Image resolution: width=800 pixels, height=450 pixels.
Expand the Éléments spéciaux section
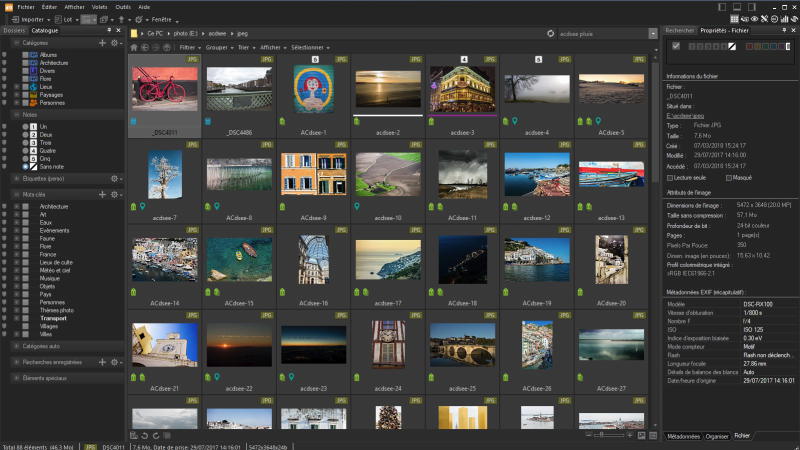pyautogui.click(x=17, y=378)
